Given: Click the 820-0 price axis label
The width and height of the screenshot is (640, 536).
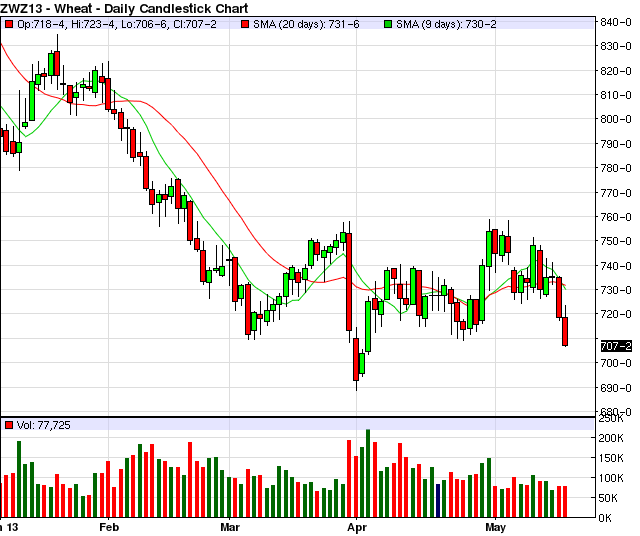Looking at the screenshot, I should tap(616, 71).
